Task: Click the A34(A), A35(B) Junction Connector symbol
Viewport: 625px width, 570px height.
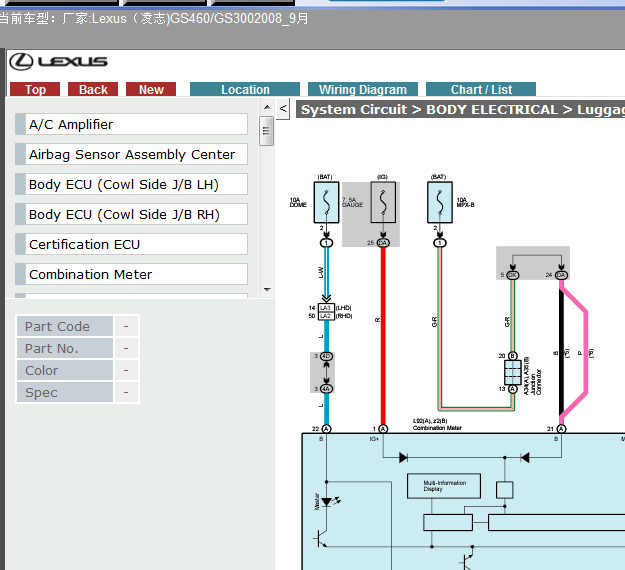Action: click(x=513, y=372)
